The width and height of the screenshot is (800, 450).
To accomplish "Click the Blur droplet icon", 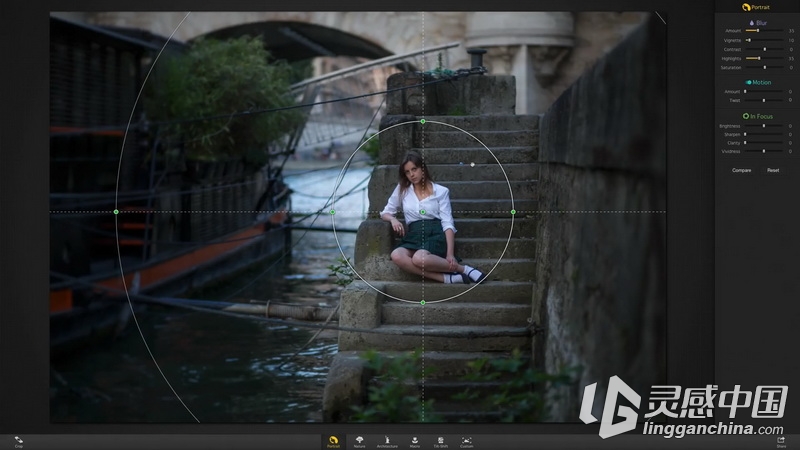I will click(x=752, y=23).
